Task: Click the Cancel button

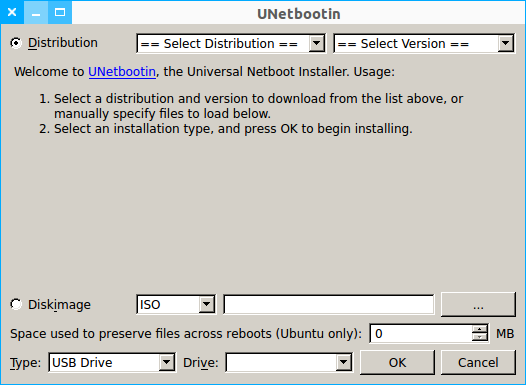Action: tap(478, 363)
